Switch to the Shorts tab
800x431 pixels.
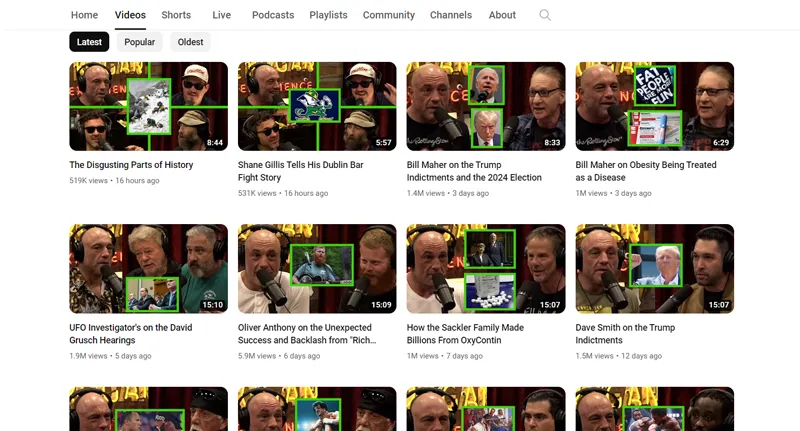[x=176, y=15]
